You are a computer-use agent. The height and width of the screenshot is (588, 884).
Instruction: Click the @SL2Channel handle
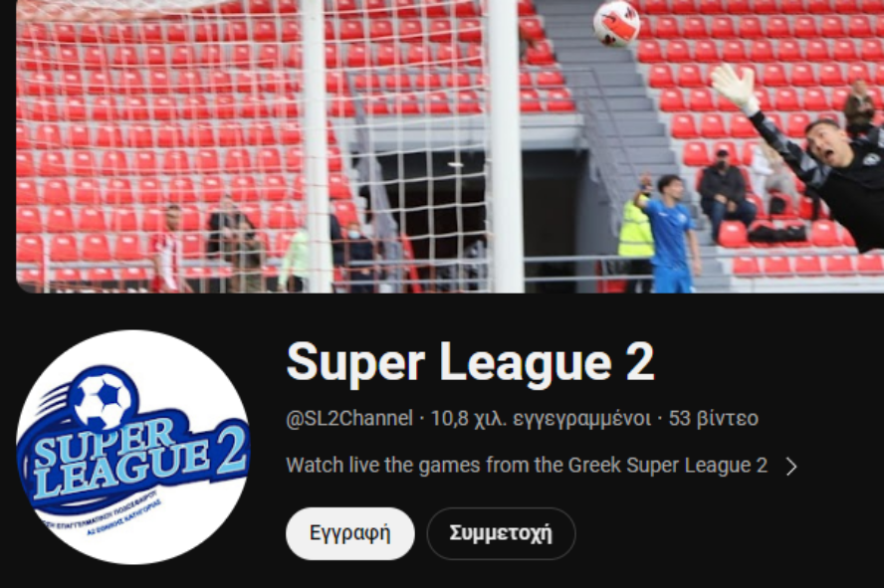tap(349, 419)
